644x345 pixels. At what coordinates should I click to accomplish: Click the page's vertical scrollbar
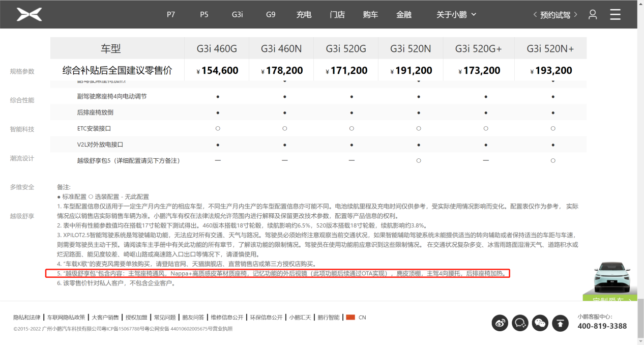(x=640, y=318)
